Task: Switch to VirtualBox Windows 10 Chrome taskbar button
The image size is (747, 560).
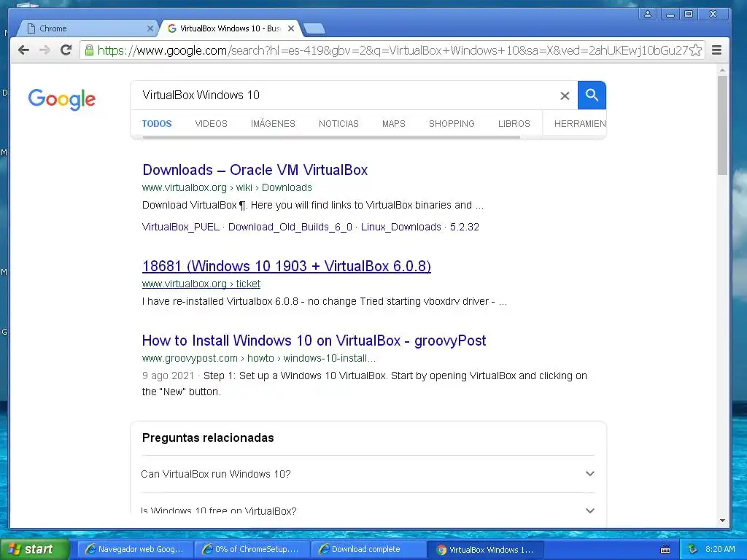Action: [485, 549]
